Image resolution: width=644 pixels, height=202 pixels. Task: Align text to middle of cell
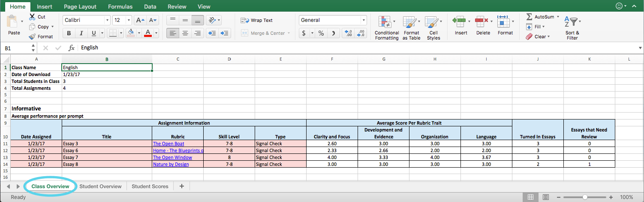pyautogui.click(x=185, y=20)
